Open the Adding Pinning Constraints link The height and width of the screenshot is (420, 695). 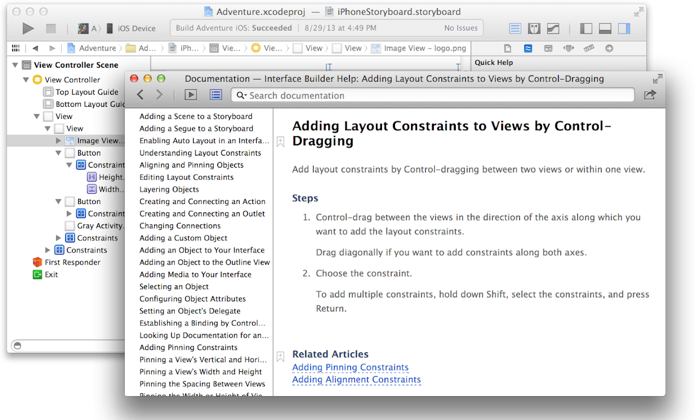tap(350, 367)
